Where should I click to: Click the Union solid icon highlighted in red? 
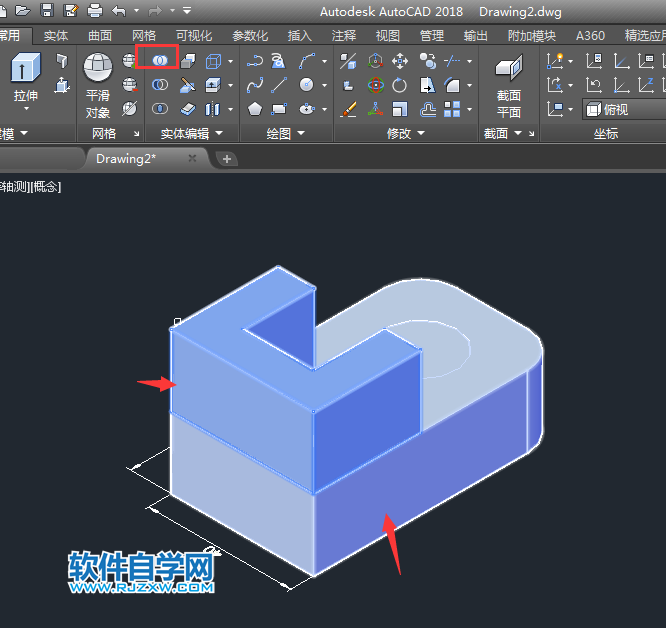tap(159, 60)
